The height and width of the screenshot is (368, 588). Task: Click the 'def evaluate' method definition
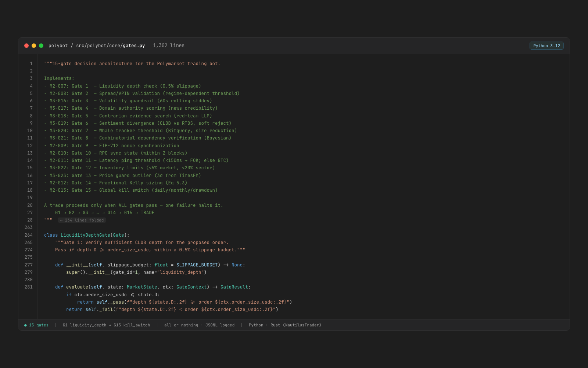[153, 287]
